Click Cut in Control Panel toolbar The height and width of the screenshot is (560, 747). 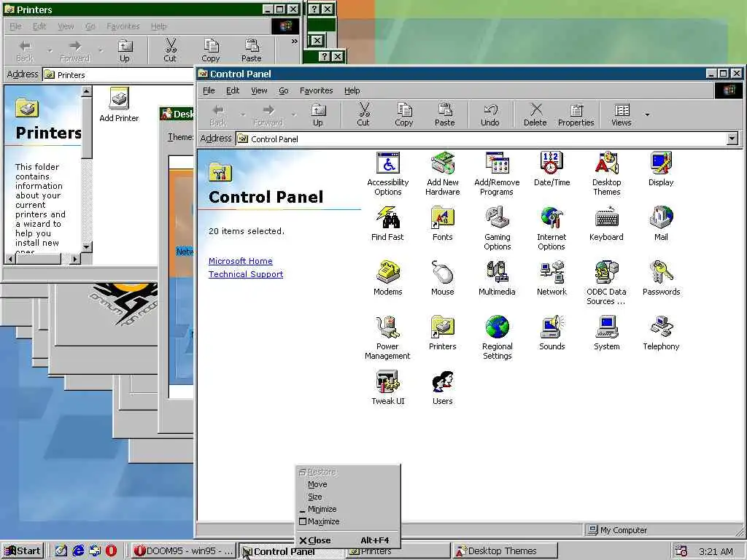[x=363, y=114]
